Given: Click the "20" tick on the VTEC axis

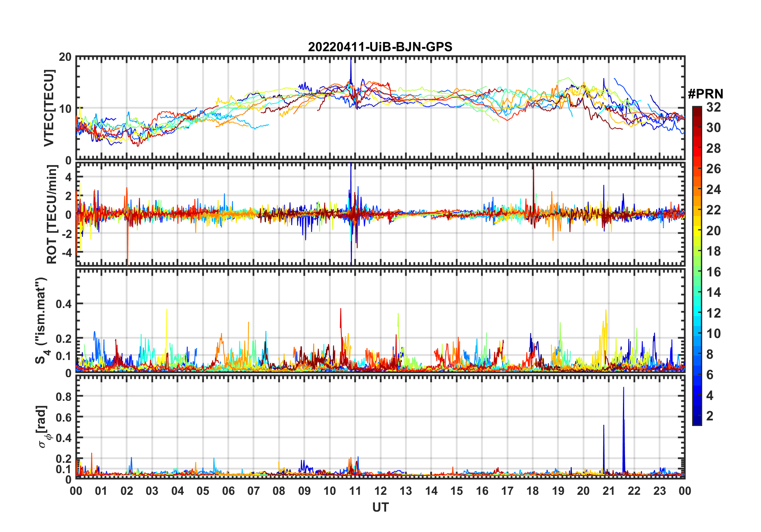Looking at the screenshot, I should (x=65, y=57).
